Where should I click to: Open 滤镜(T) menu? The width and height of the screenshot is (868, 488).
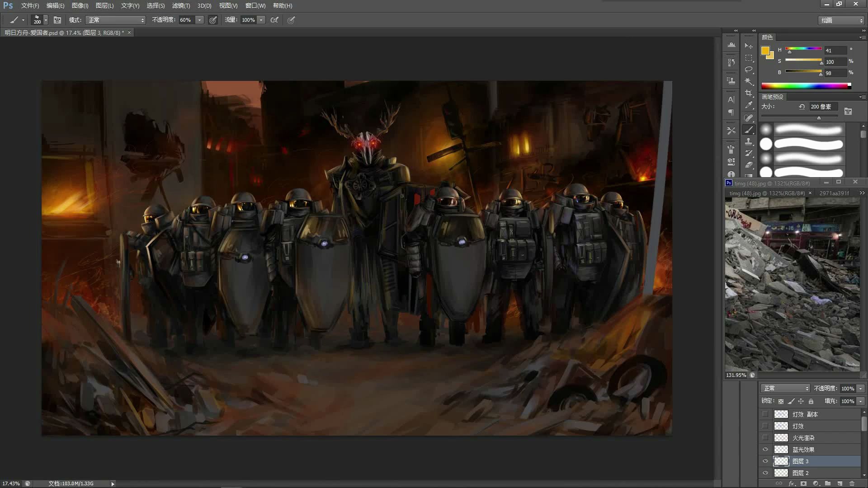coord(181,5)
